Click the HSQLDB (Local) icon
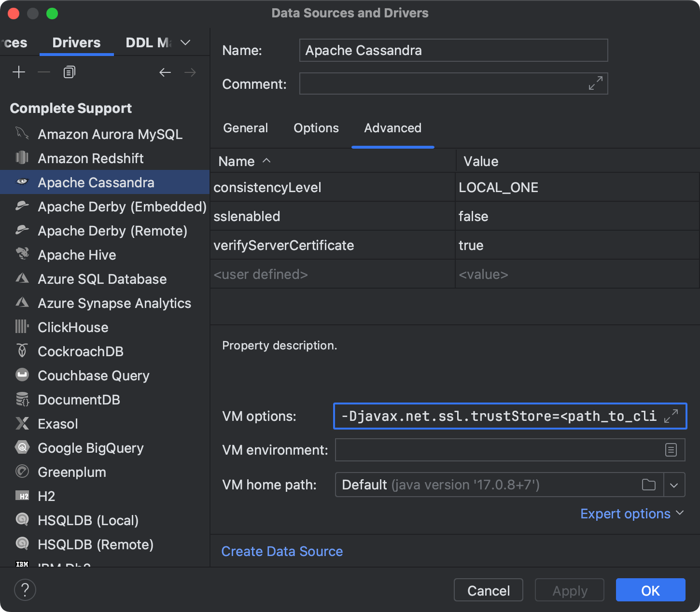The width and height of the screenshot is (700, 612). (22, 519)
